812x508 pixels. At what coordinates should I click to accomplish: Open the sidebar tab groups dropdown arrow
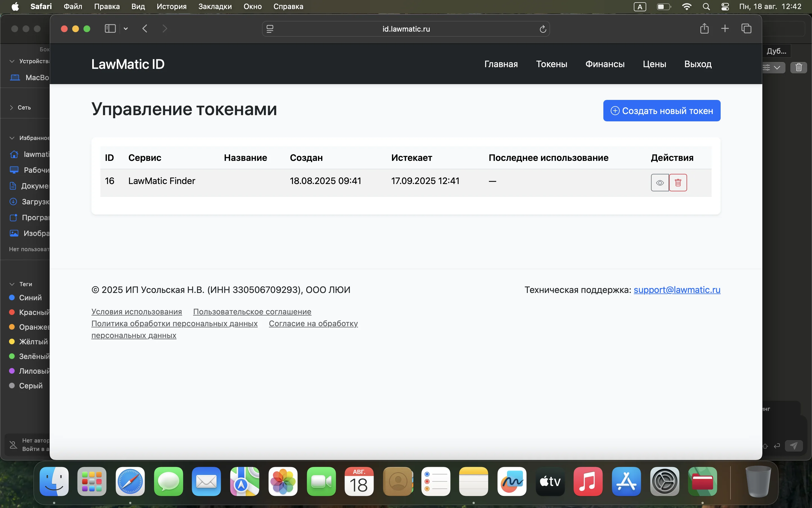coord(126,29)
